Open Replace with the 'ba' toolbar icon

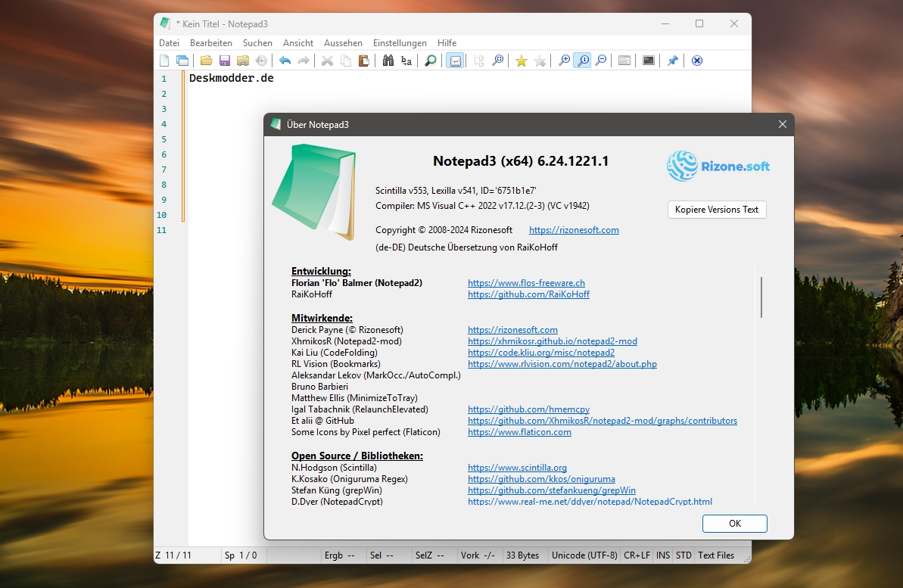[x=406, y=61]
